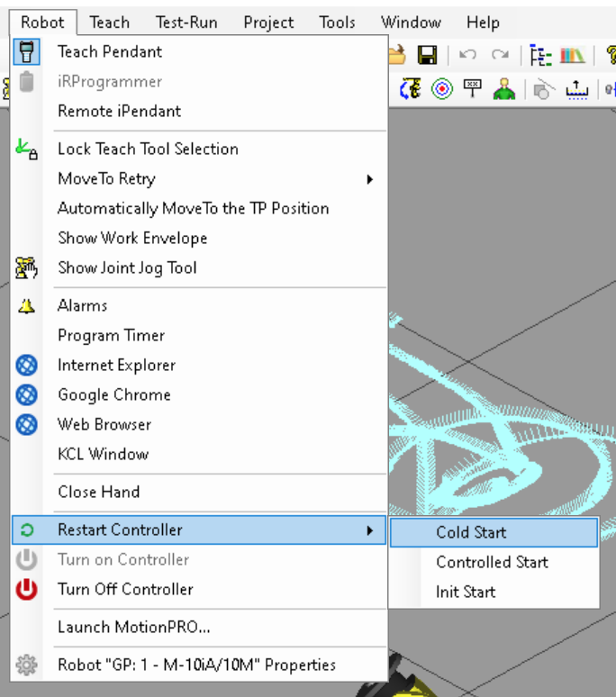Viewport: 616px width, 697px height.
Task: Click the greyed-out iRProgrammer icon
Action: pos(27,82)
